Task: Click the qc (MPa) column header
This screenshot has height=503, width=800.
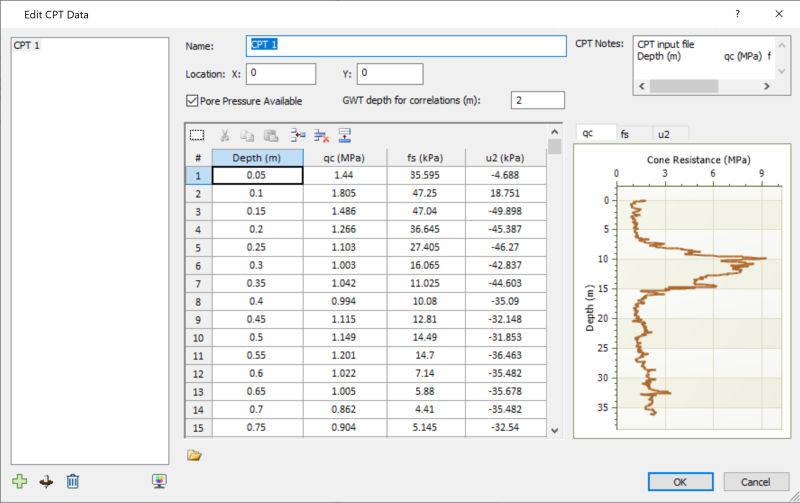Action: tap(345, 158)
